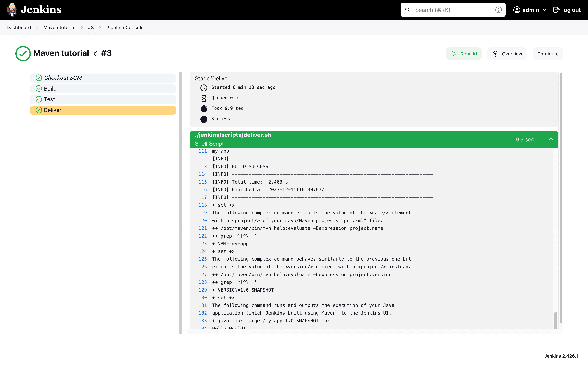Go to previous build using left chevron
588x367 pixels.
tap(95, 54)
